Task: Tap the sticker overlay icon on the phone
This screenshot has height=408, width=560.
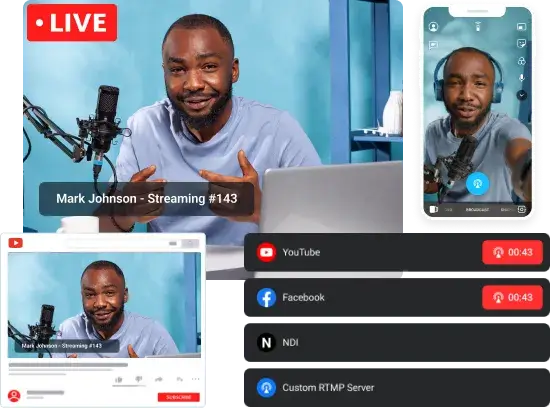Action: [x=522, y=44]
